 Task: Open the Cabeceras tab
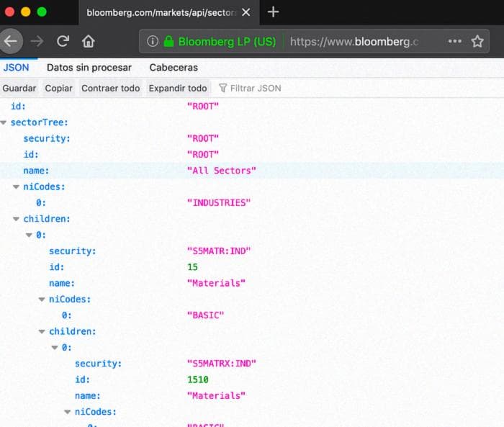click(174, 68)
